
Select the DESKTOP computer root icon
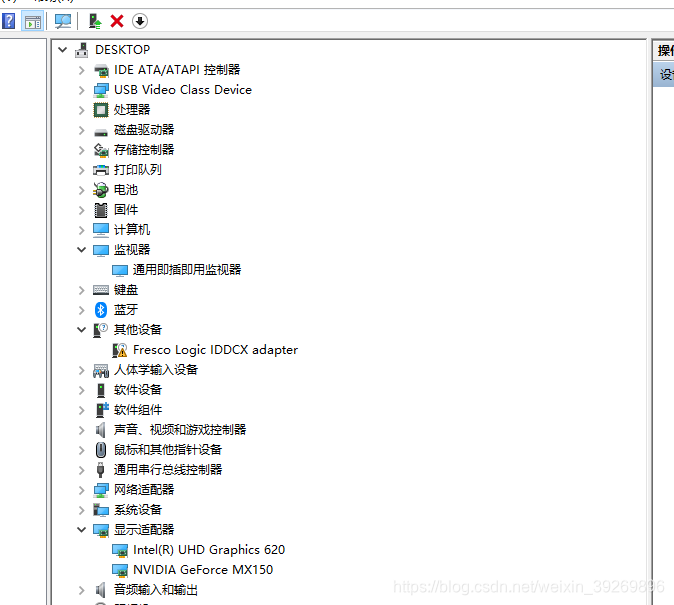click(x=82, y=50)
